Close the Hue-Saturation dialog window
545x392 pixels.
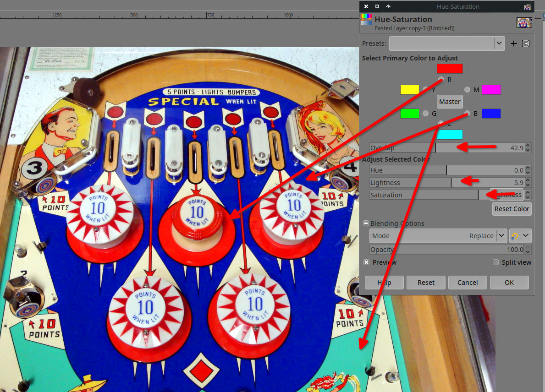366,6
